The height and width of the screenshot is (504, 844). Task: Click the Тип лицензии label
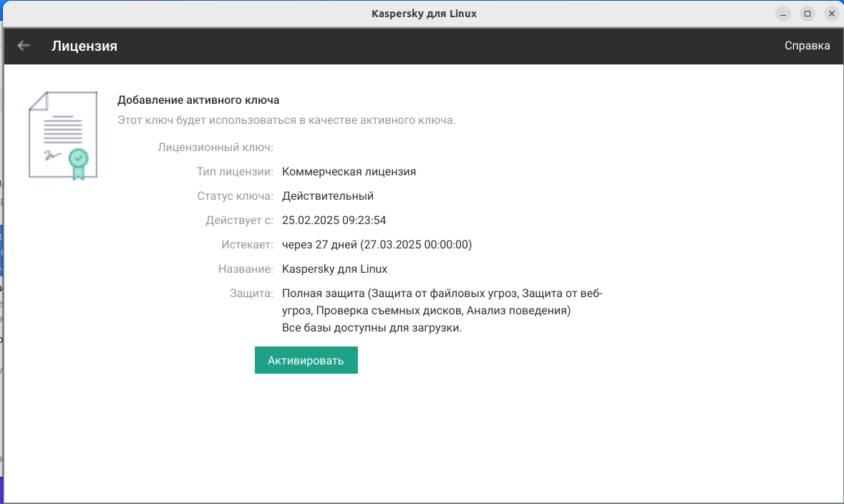(235, 172)
